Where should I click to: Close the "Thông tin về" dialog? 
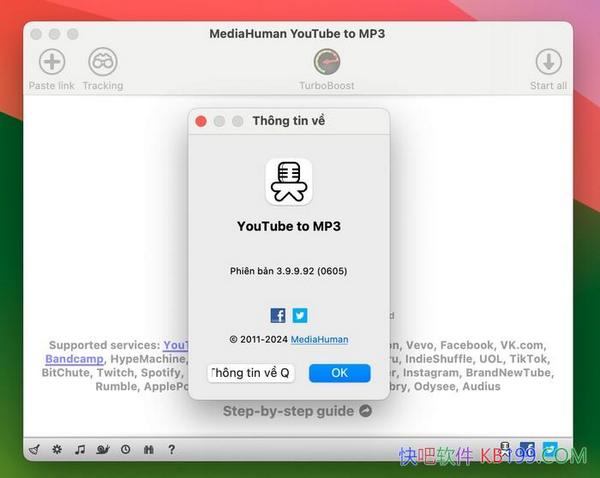201,121
